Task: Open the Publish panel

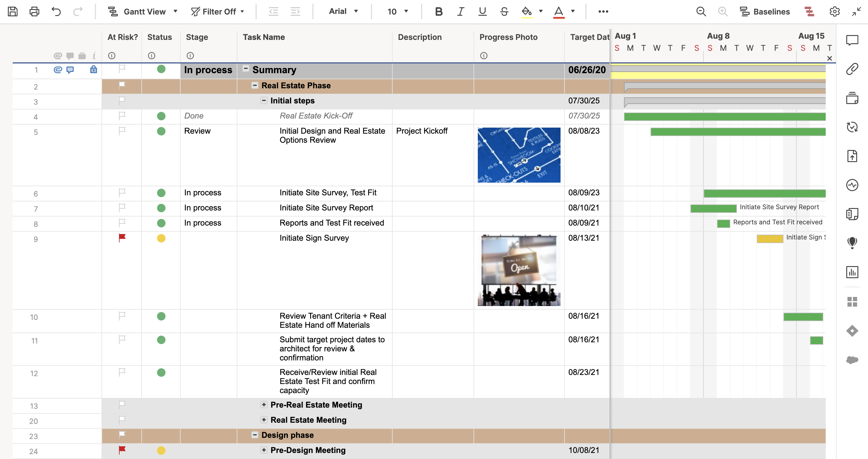Action: pyautogui.click(x=853, y=156)
